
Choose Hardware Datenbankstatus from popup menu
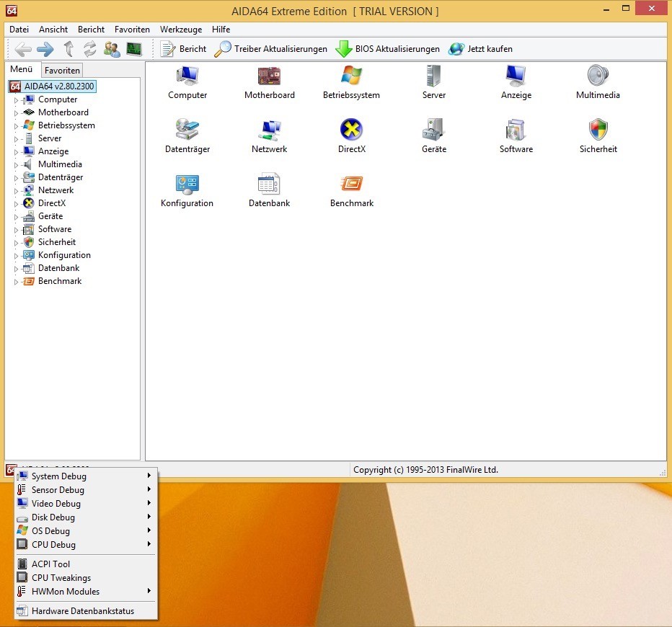pos(82,611)
